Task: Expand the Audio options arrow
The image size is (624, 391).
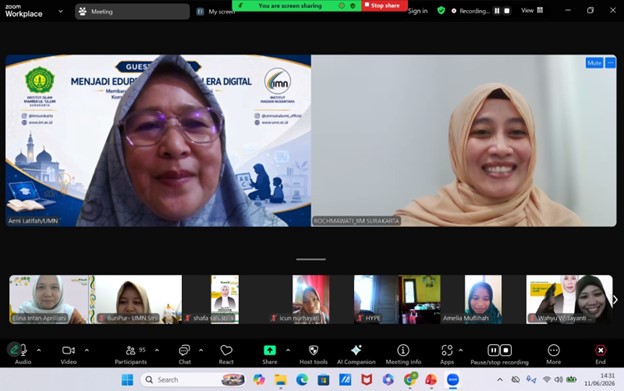Action: click(x=39, y=350)
